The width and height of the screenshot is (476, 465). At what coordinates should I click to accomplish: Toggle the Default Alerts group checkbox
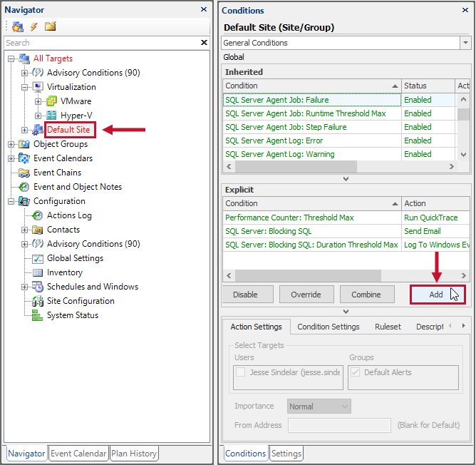click(355, 372)
